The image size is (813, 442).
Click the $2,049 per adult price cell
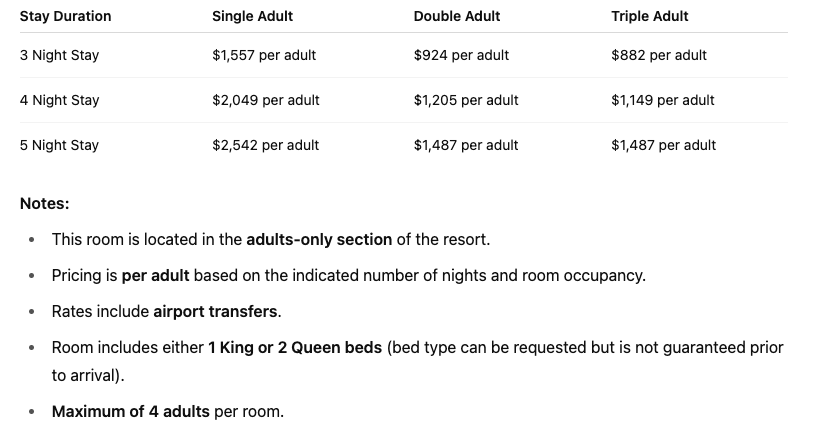265,100
